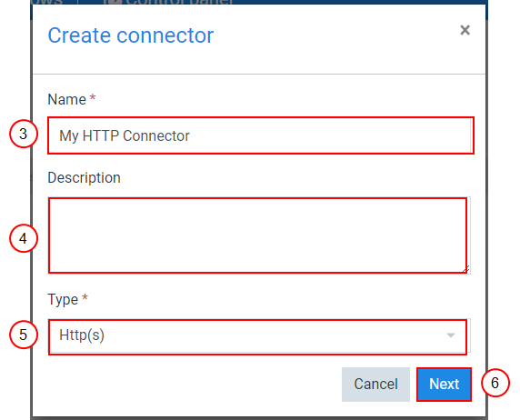Click the Description box resize grip
520x420 pixels.
466,269
